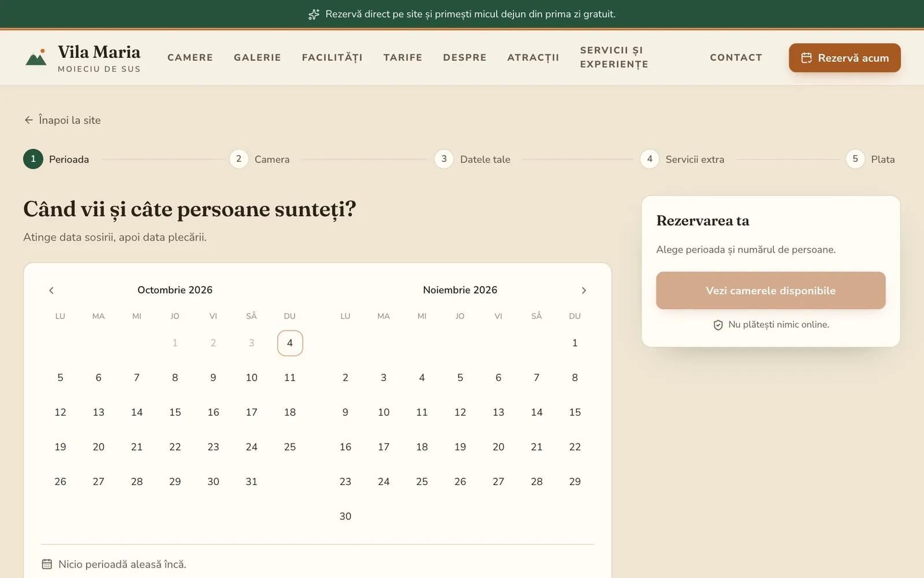Select October 14 in the calendar
The image size is (924, 578).
click(137, 412)
